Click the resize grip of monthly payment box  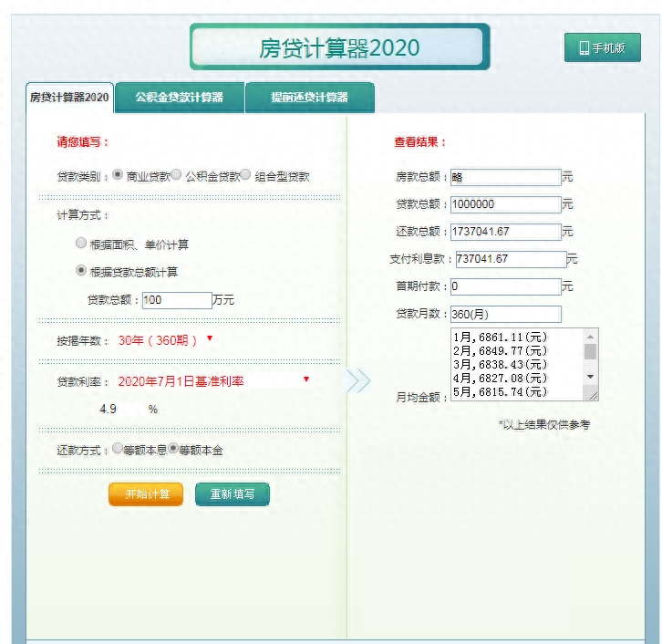click(x=593, y=395)
